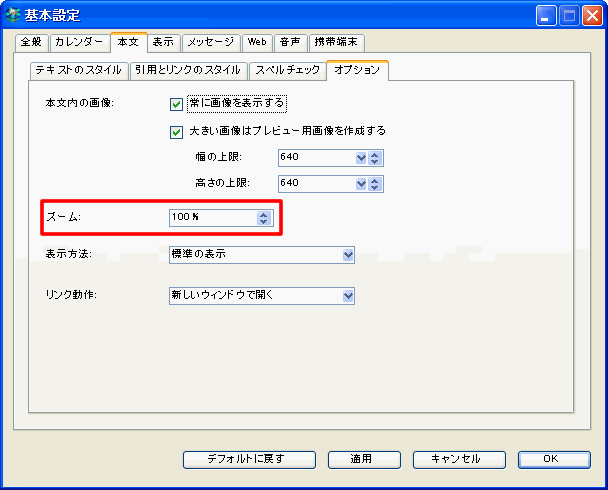Confirm settings with the OK button

pyautogui.click(x=550, y=459)
